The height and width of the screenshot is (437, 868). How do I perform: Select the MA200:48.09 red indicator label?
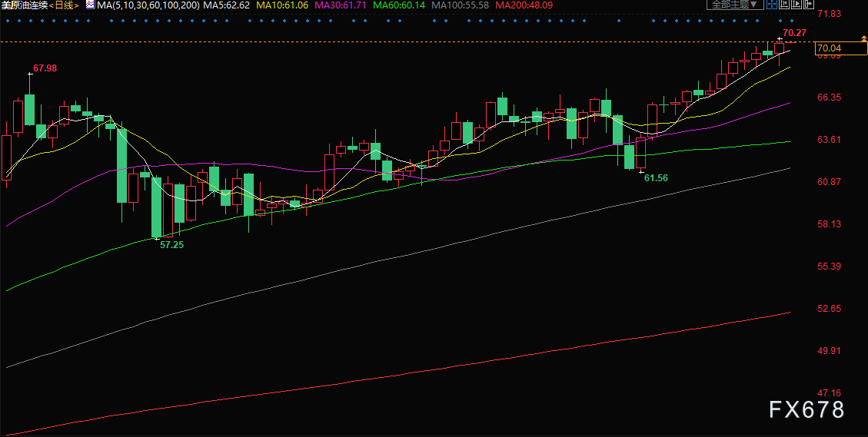coord(524,5)
